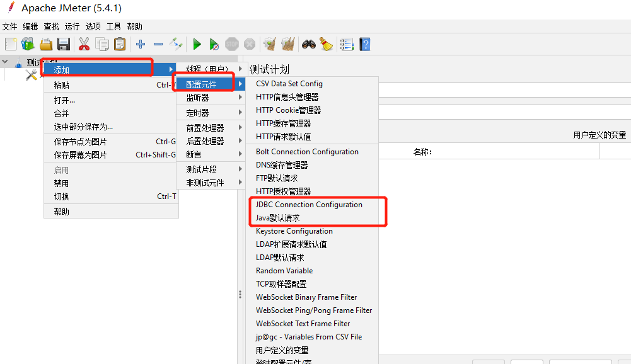
Task: Open the 工具 menu
Action: (113, 26)
